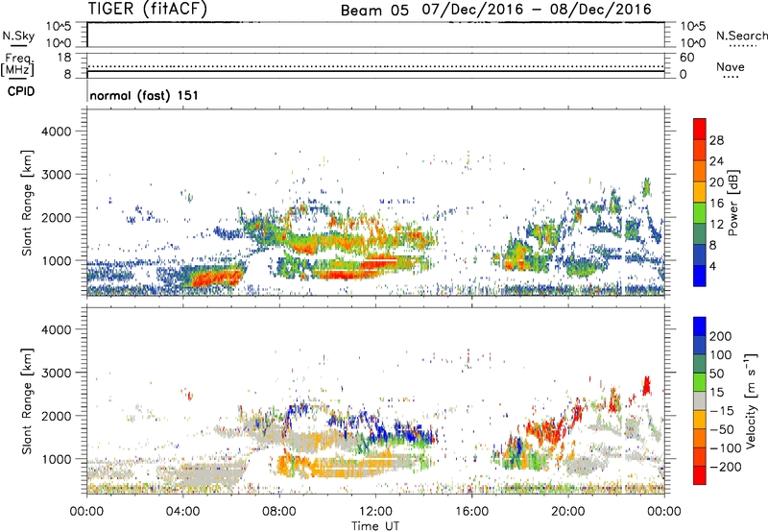This screenshot has width=768, height=532.
Task: Click the '18' frequency axis tick
Action: (64, 58)
